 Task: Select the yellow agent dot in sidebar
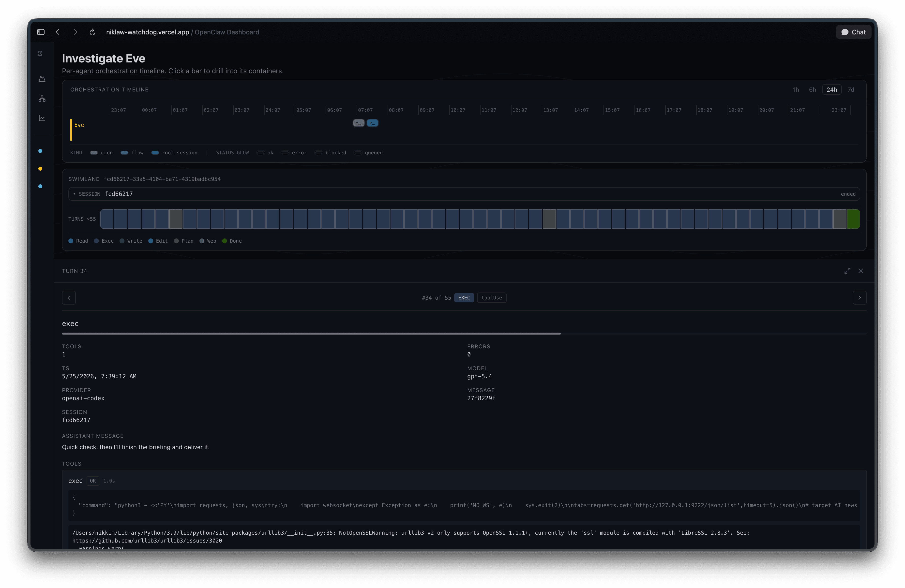[x=40, y=168]
